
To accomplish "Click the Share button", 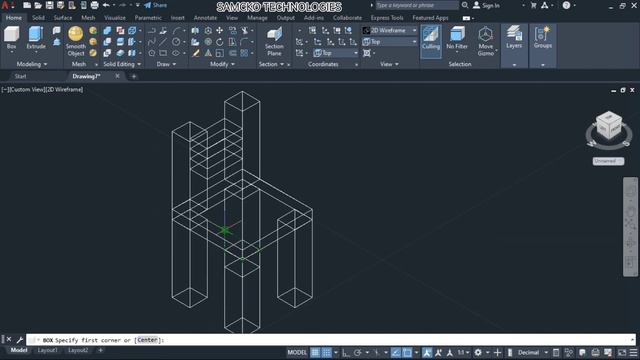I will pyautogui.click(x=156, y=5).
